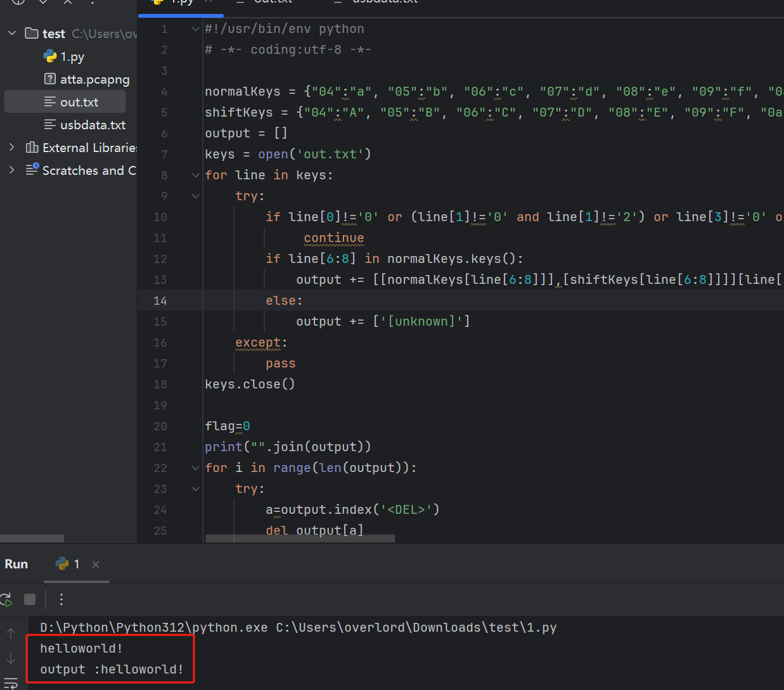Click the editor horizontal scrollbar

click(x=300, y=539)
